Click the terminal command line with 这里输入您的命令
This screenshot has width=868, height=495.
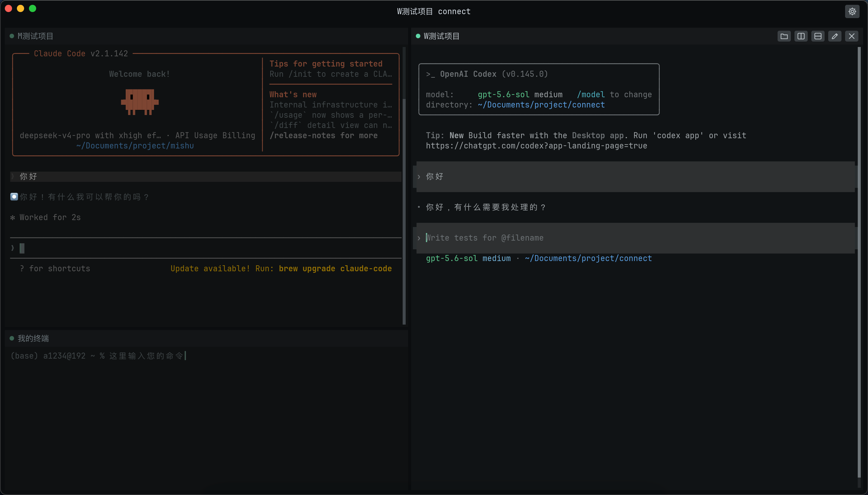99,356
